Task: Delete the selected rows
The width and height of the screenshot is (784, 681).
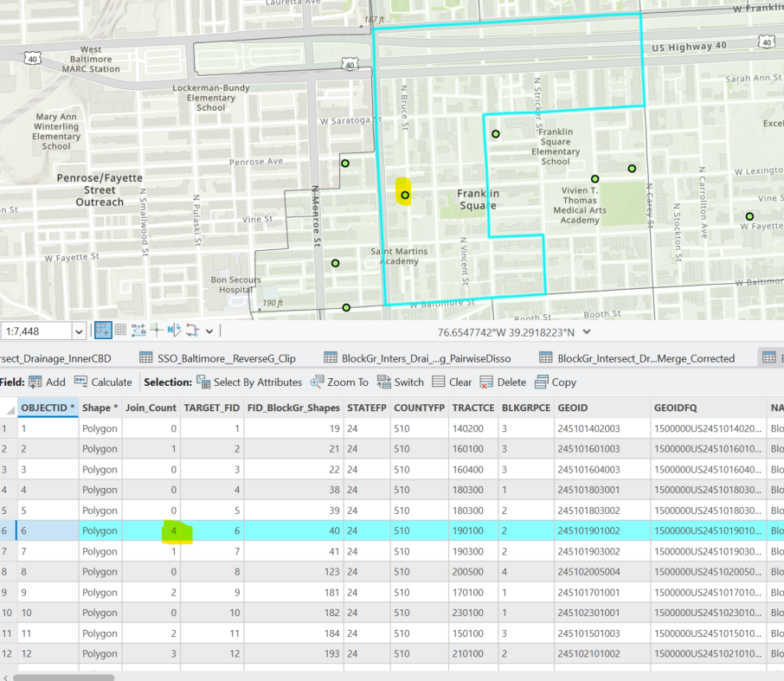Action: click(x=503, y=382)
